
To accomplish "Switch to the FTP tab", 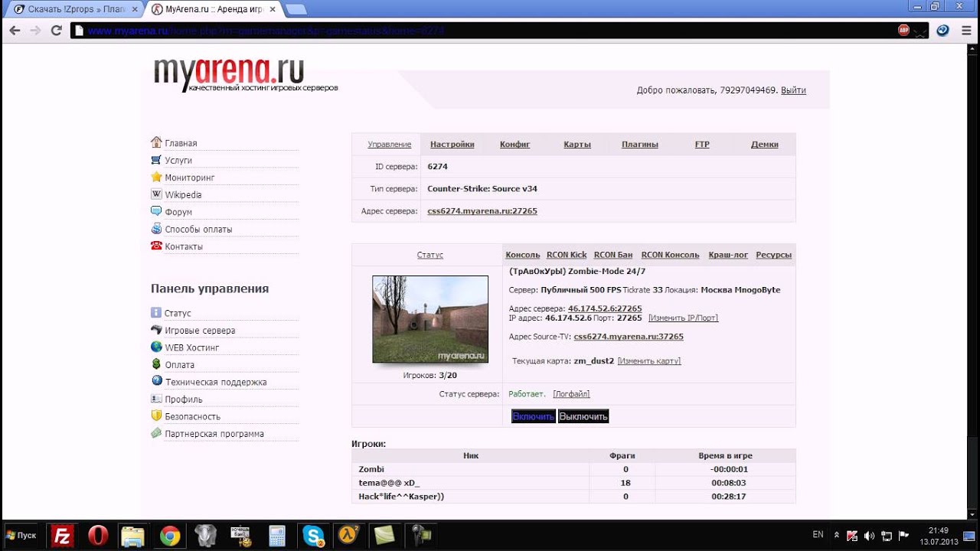I will coord(702,144).
